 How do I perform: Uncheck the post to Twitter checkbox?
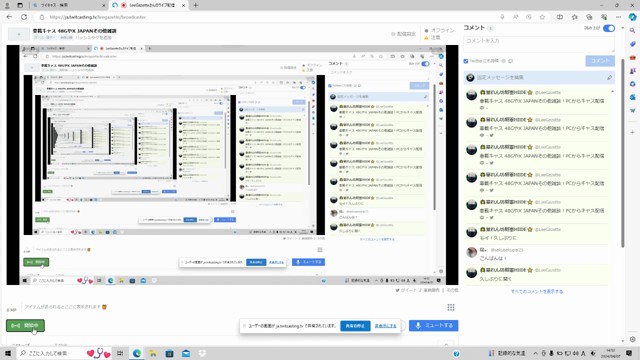[x=466, y=61]
